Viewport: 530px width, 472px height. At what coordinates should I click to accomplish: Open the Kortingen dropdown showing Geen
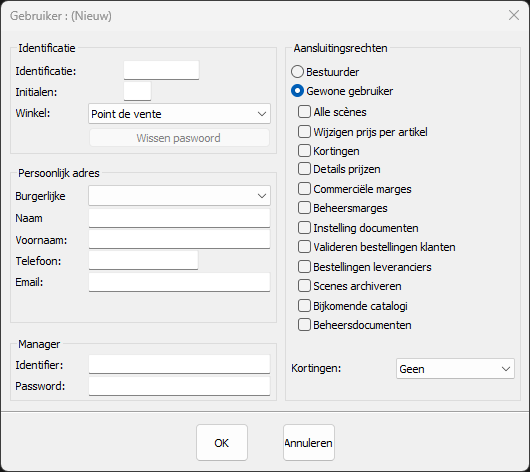pos(455,369)
